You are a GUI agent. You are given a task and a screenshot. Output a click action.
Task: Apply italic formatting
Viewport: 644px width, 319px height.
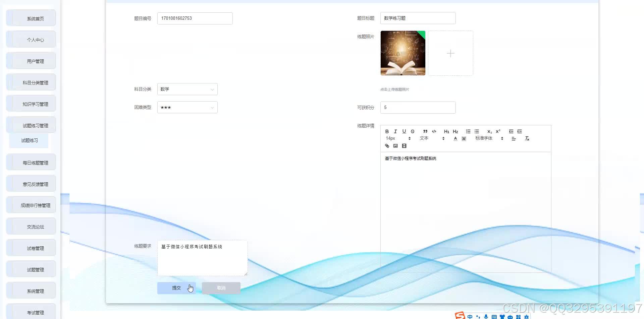(395, 131)
